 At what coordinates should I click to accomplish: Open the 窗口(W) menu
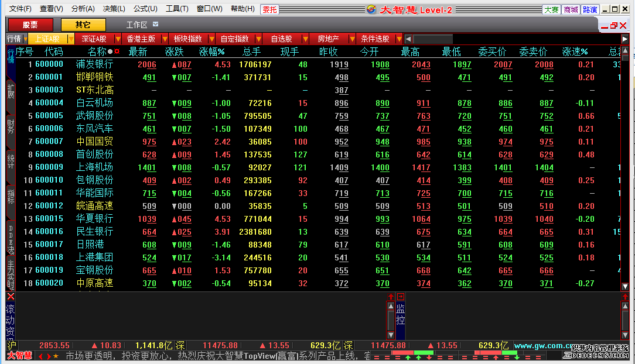(209, 9)
